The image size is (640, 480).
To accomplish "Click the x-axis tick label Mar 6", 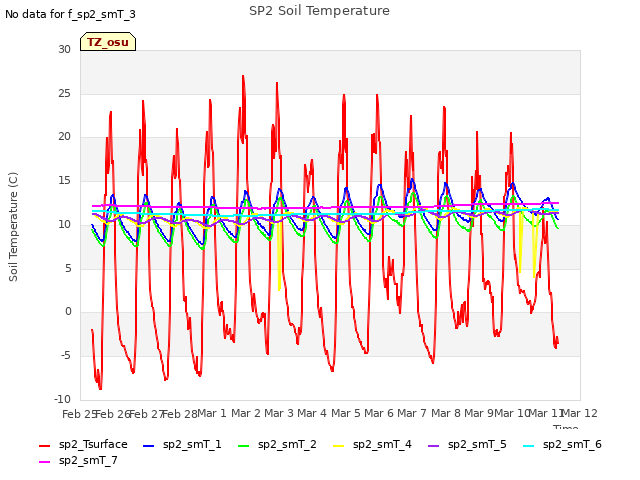I will (379, 413).
